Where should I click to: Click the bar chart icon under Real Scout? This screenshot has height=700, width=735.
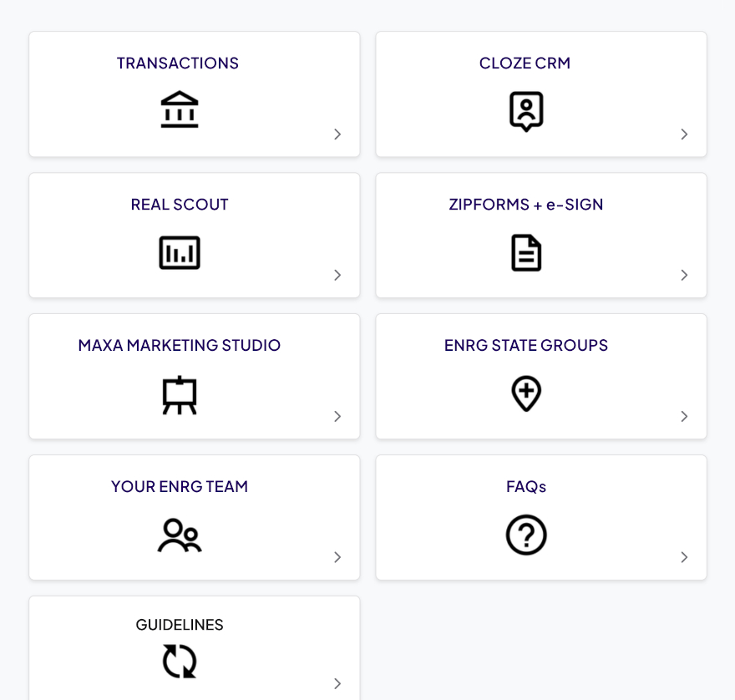pyautogui.click(x=180, y=252)
